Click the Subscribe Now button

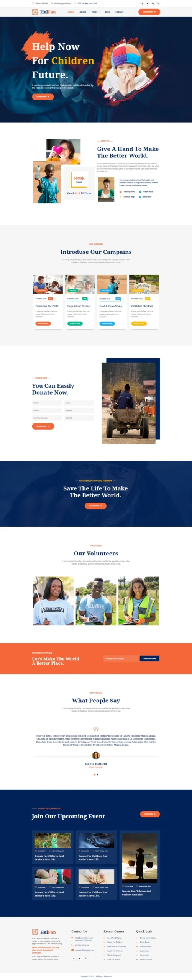click(x=149, y=658)
